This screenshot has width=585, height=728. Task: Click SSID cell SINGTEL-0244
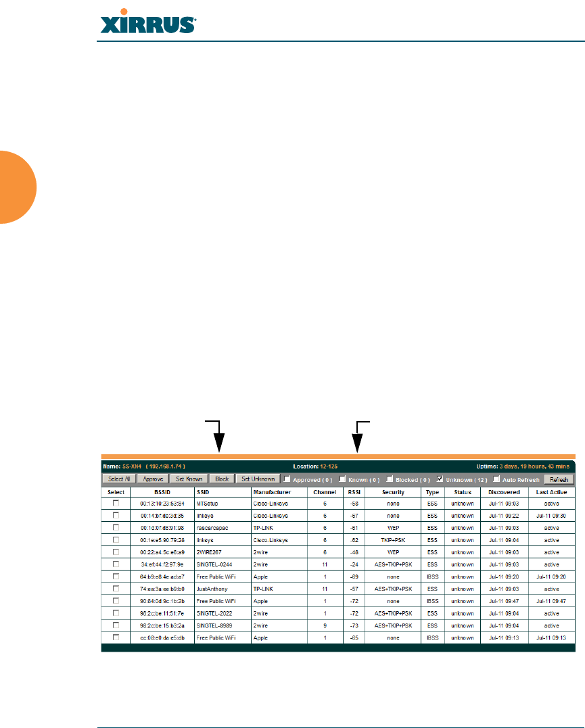click(x=214, y=564)
